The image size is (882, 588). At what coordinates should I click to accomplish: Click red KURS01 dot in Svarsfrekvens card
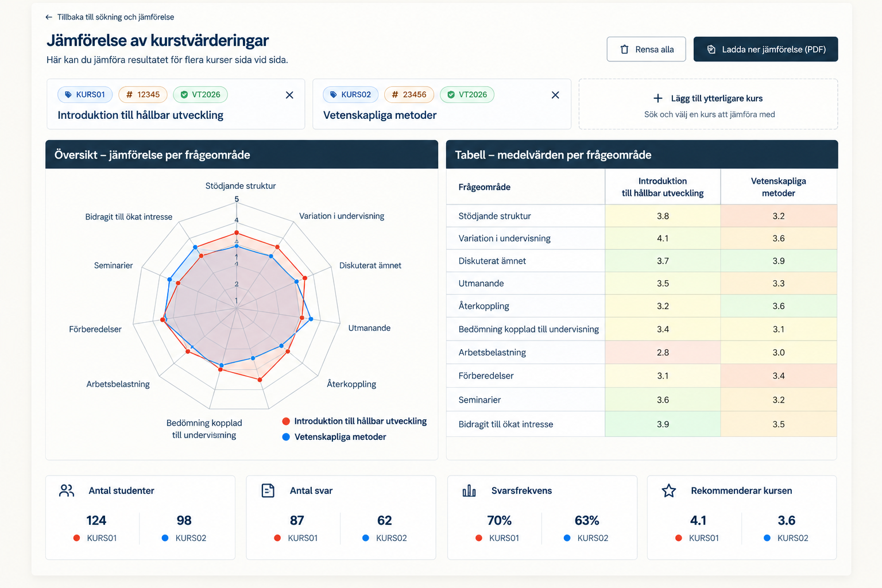[479, 538]
